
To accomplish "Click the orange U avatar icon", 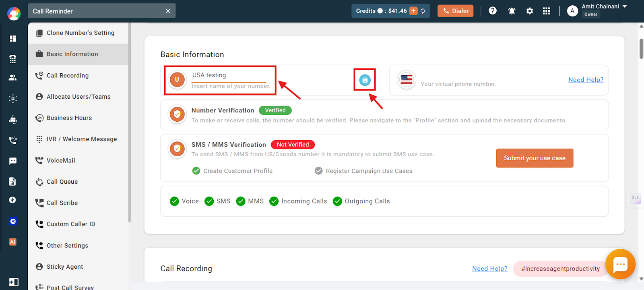I will pos(177,80).
